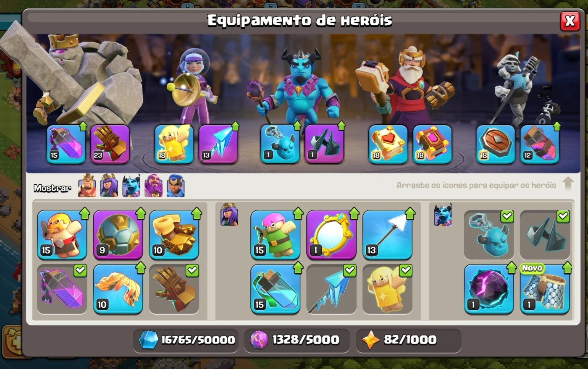This screenshot has height=369, width=588.
Task: Select the Barbarian Puppet equipment level 15
Action: click(x=62, y=235)
